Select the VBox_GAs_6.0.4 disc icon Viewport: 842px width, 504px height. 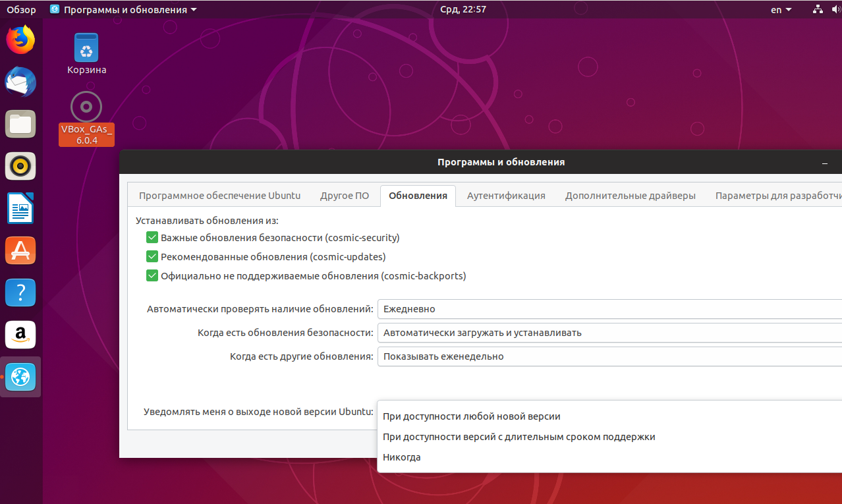point(86,119)
